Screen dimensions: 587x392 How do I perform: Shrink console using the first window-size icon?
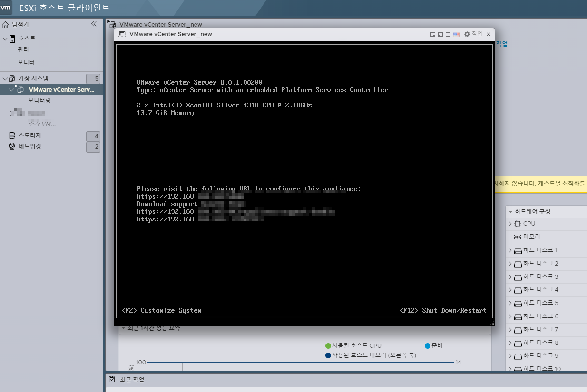(433, 34)
